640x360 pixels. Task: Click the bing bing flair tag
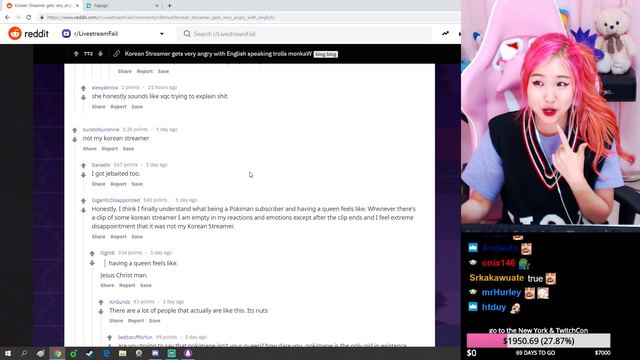pos(326,54)
